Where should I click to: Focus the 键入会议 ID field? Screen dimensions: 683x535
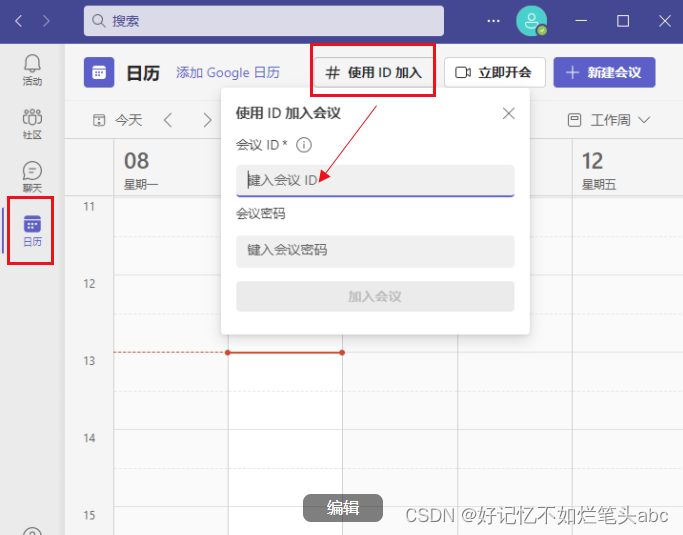375,180
